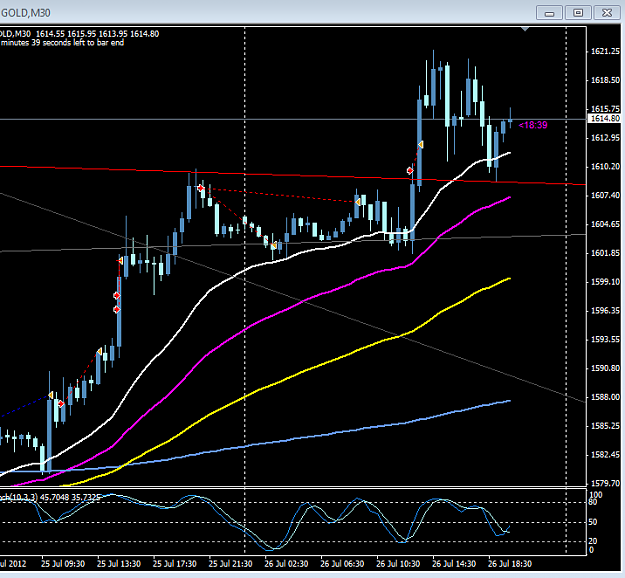Viewport: 625px width, 578px height.
Task: Click the stochastic scale level 50 label
Action: click(x=593, y=522)
